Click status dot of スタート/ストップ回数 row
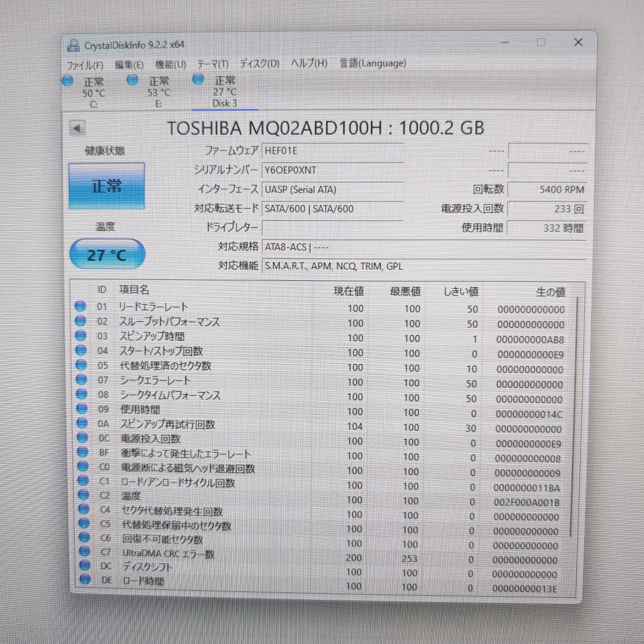Image resolution: width=644 pixels, height=644 pixels. (81, 350)
